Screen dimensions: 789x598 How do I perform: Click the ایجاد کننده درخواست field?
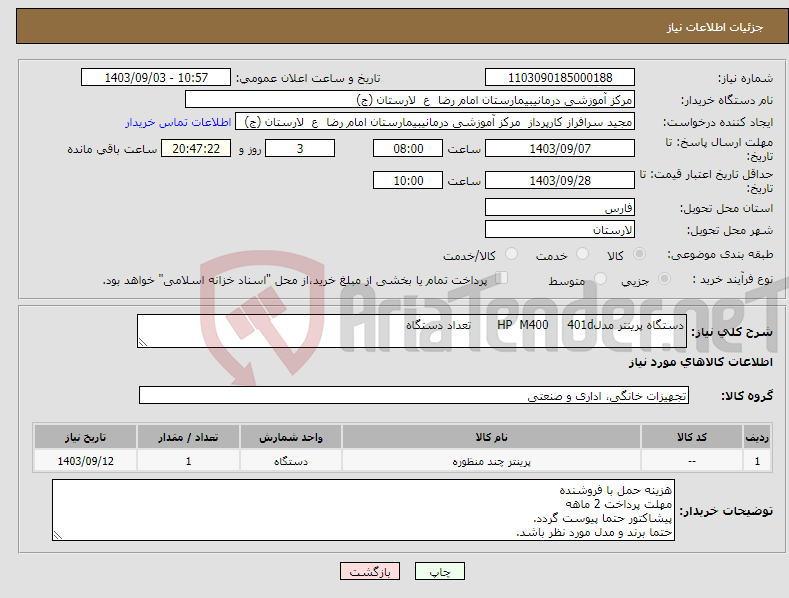[435, 122]
